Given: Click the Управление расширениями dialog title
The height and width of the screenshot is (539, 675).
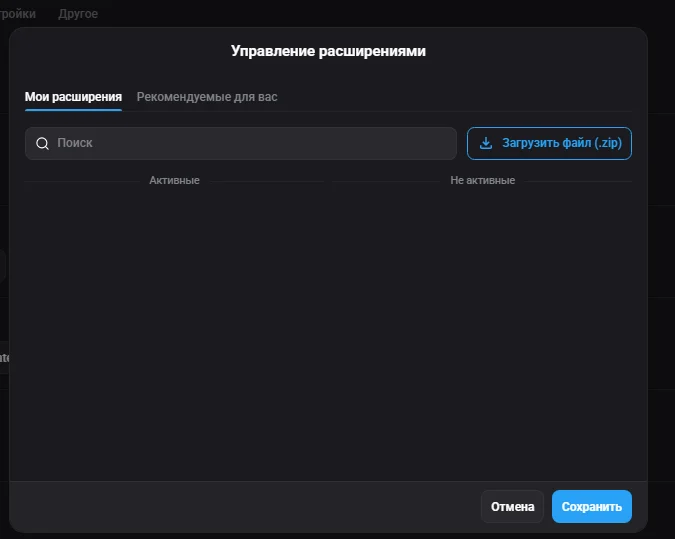Looking at the screenshot, I should (328, 51).
